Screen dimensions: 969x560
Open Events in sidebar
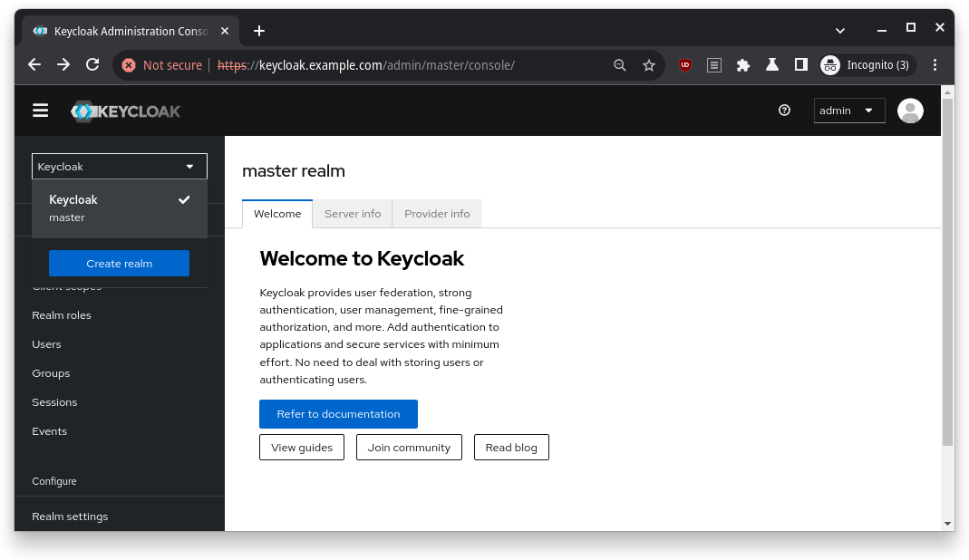[50, 431]
